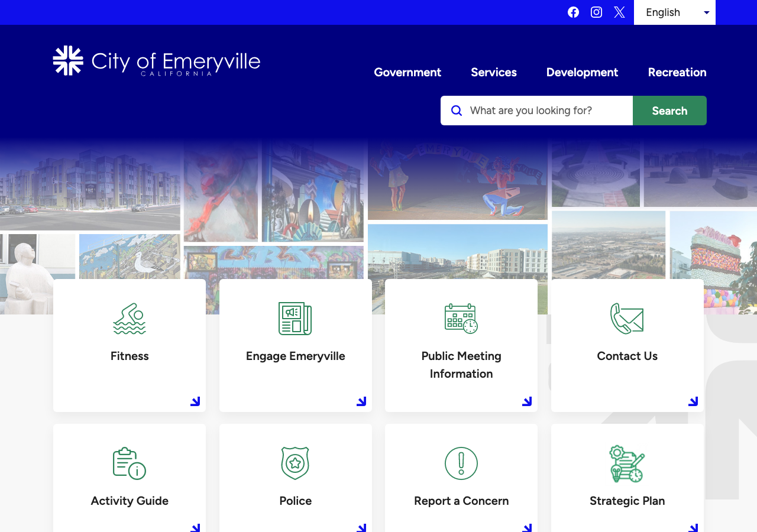Click the Strategic Plan icon

coord(627,464)
